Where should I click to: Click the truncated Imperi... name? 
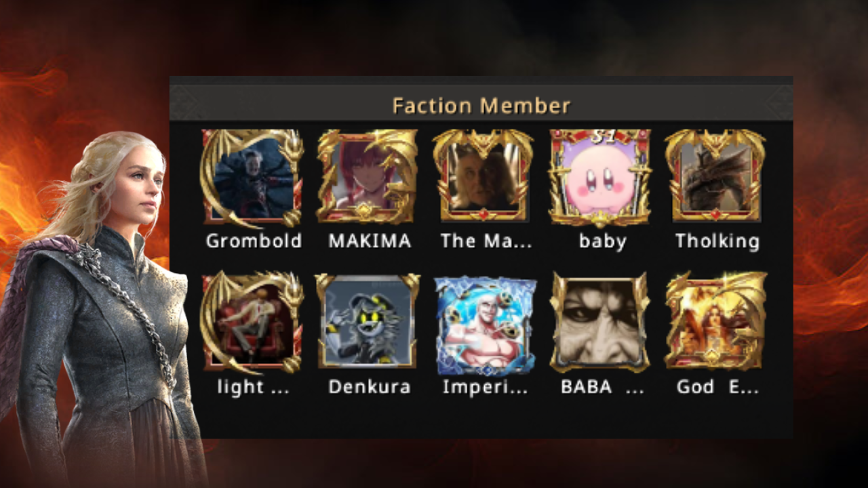(x=485, y=387)
